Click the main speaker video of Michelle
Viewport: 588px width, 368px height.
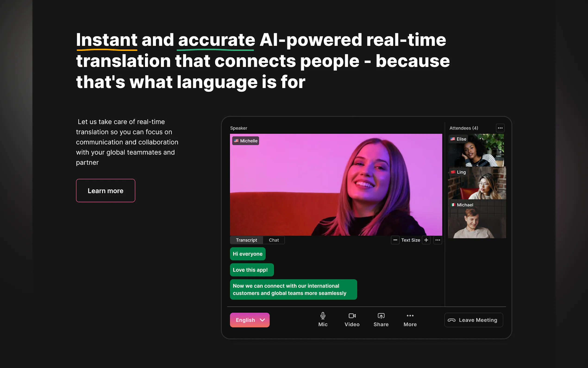click(336, 185)
